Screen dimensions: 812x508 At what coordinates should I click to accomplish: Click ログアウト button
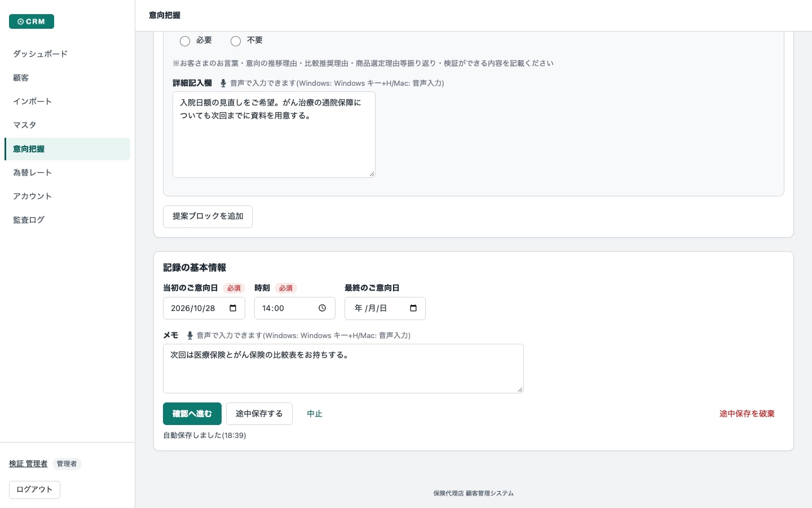click(x=34, y=490)
